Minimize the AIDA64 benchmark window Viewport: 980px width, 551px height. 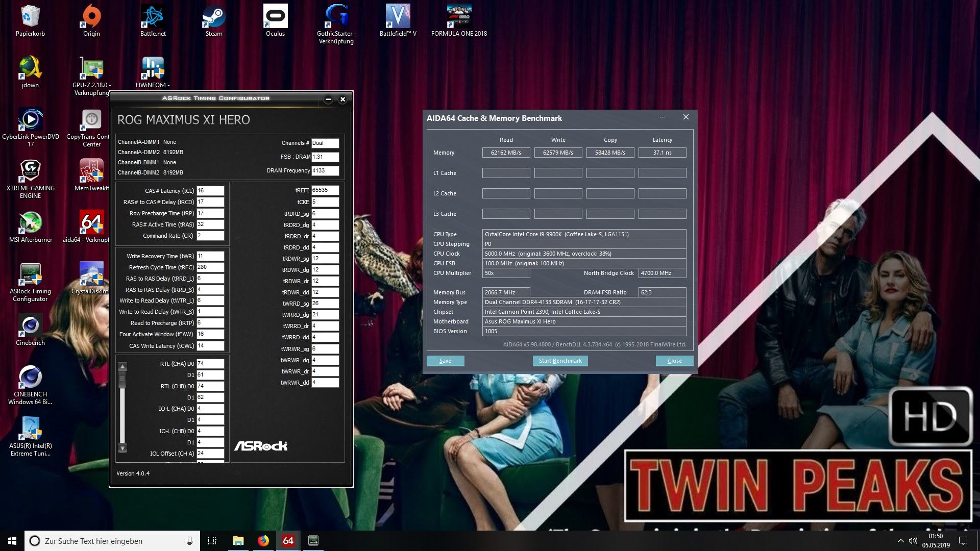click(662, 117)
